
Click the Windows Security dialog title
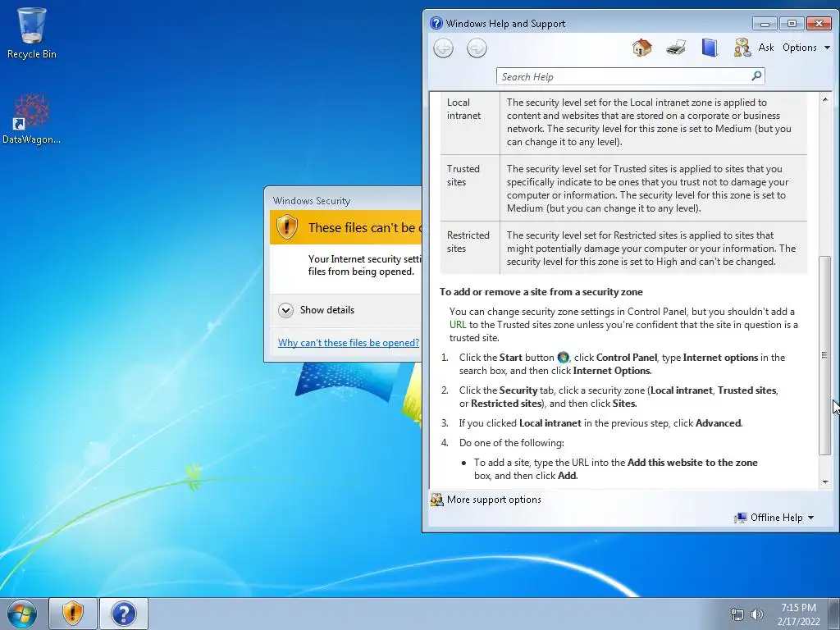(311, 201)
